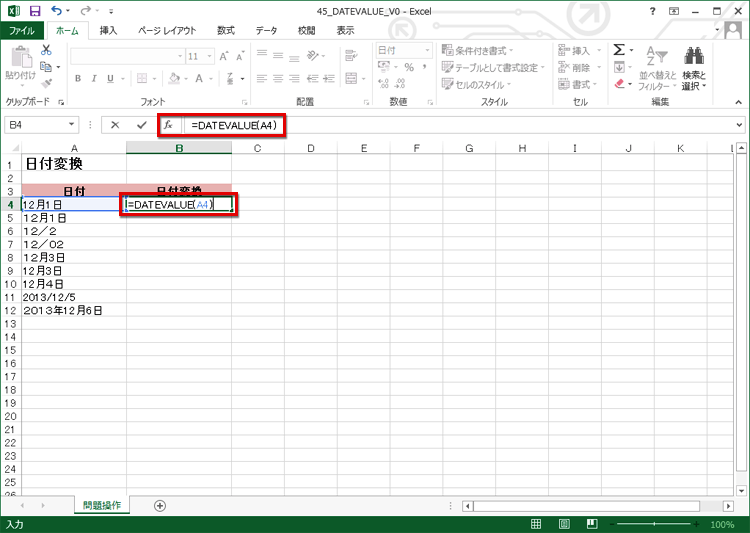This screenshot has height=533, width=750.
Task: Increase font size with large A
Action: point(224,56)
